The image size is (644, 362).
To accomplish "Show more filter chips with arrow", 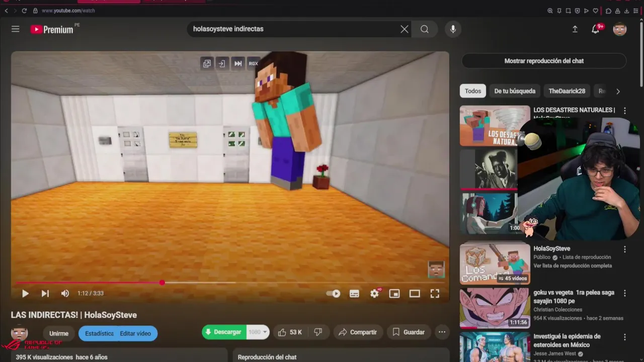I will [x=618, y=91].
